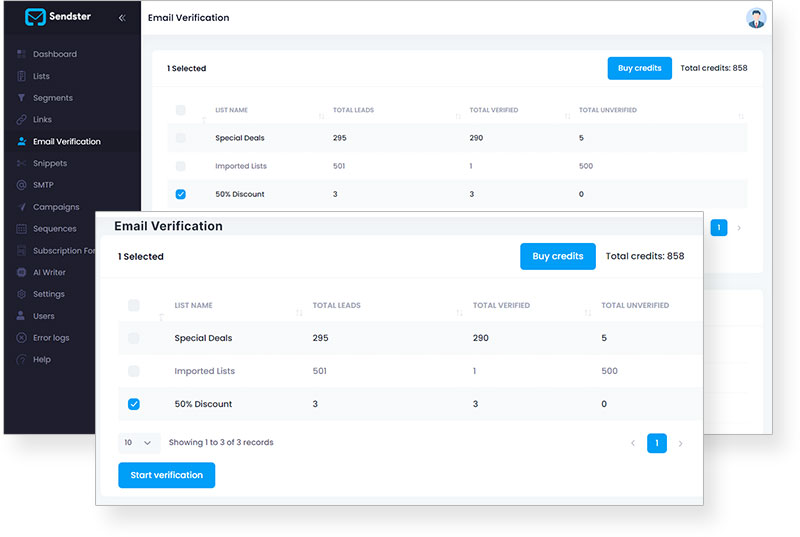Click the Users person icon
This screenshot has width=800, height=537.
click(21, 316)
